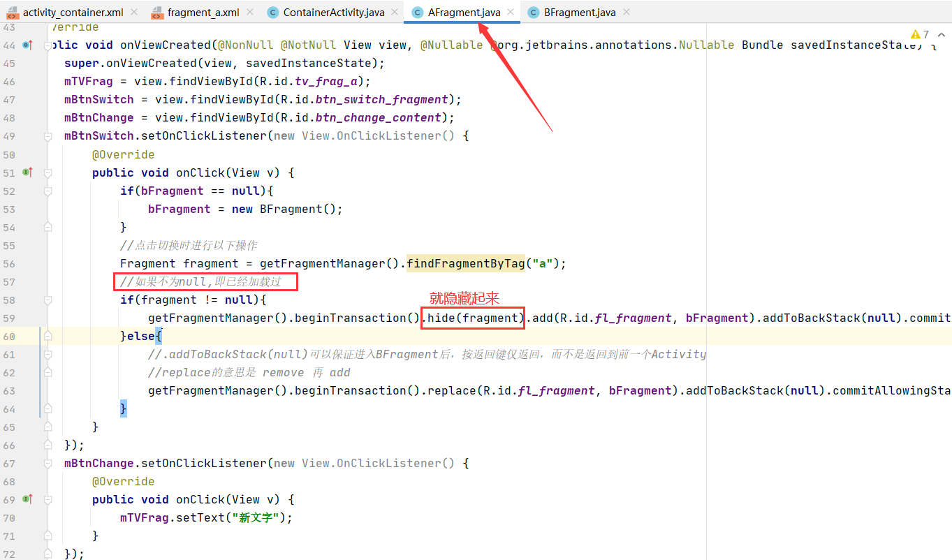This screenshot has height=560, width=952.
Task: Click line number 56 in the gutter
Action: [8, 263]
